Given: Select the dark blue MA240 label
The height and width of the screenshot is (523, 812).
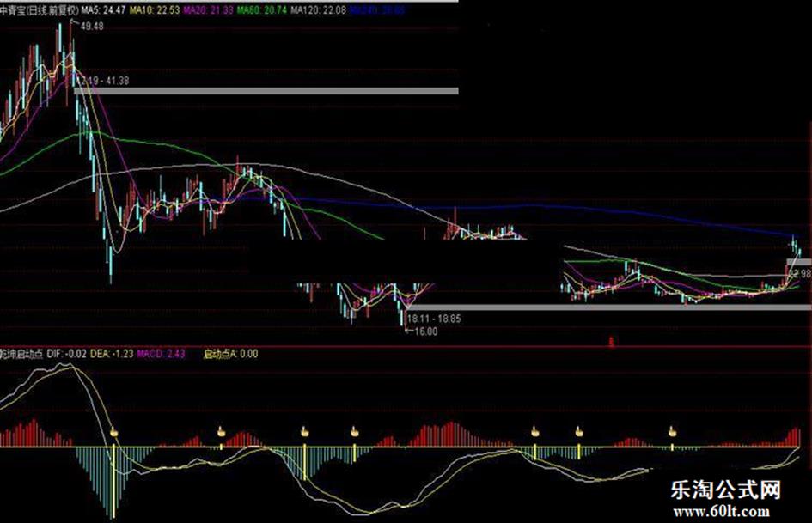Looking at the screenshot, I should pyautogui.click(x=377, y=9).
